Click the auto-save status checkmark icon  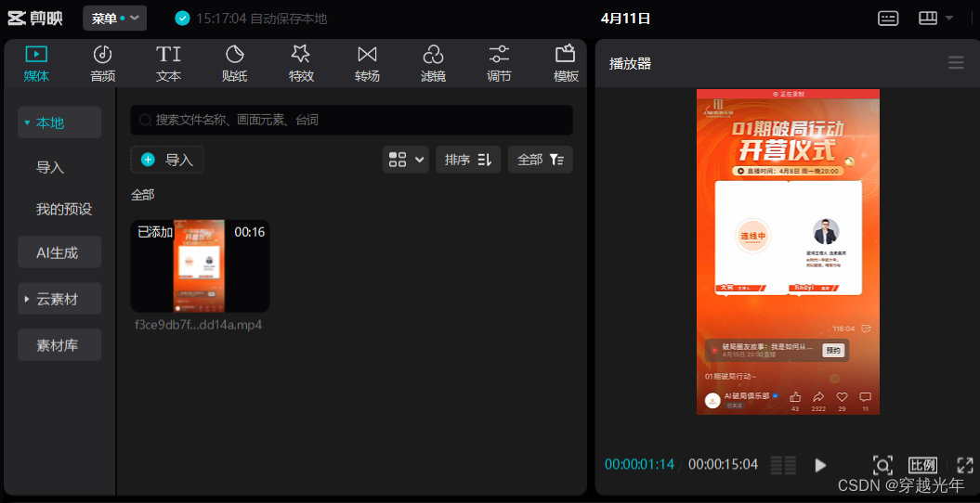pos(182,19)
